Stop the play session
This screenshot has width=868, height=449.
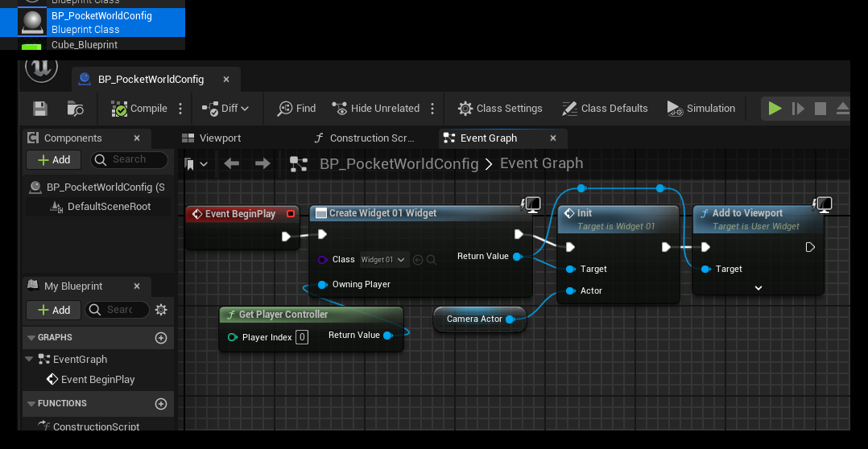(x=820, y=109)
